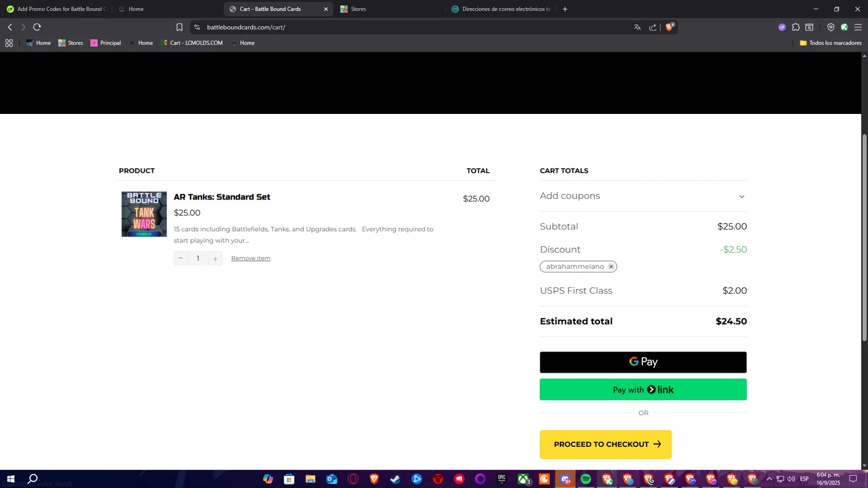
Task: Open Epic Games Launcher from the taskbar
Action: coord(502,479)
